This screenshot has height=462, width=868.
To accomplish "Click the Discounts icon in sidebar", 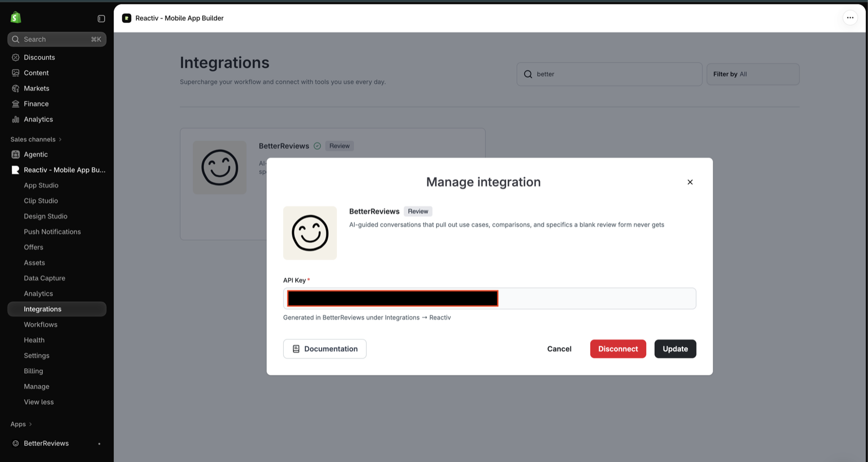I will click(x=16, y=57).
